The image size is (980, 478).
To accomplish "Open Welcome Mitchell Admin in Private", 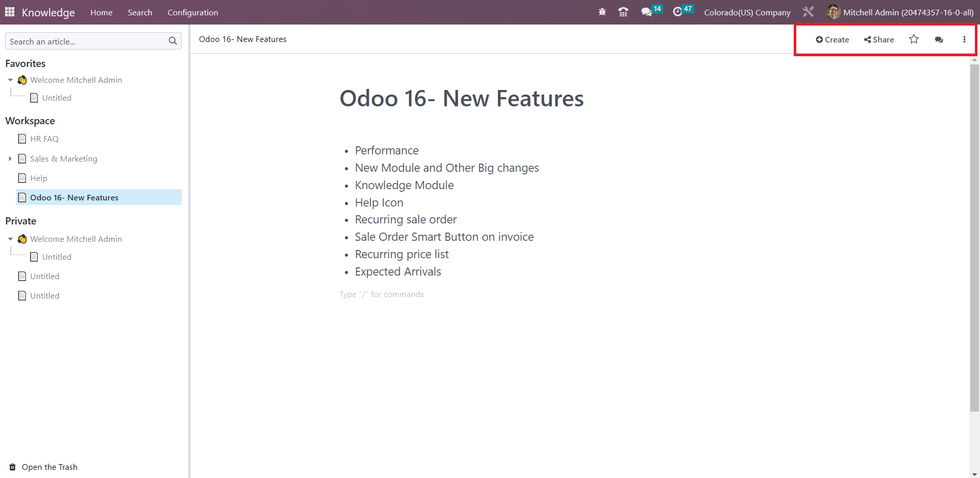I will point(76,239).
